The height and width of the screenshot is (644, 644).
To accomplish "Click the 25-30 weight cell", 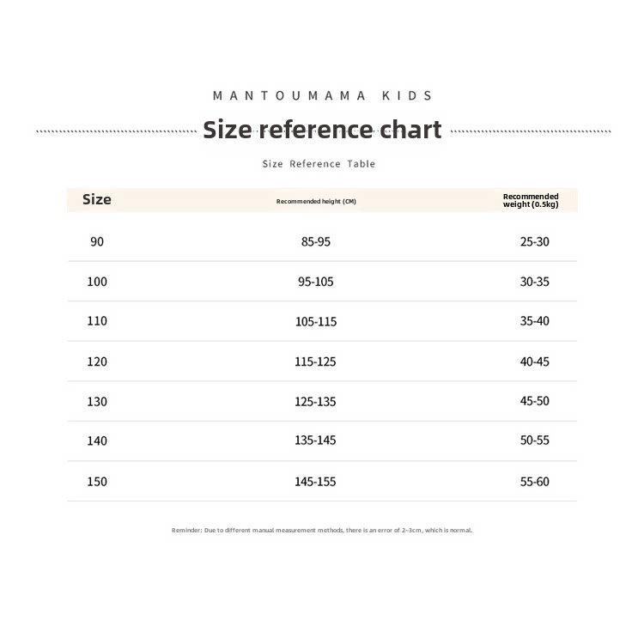I will (x=534, y=242).
